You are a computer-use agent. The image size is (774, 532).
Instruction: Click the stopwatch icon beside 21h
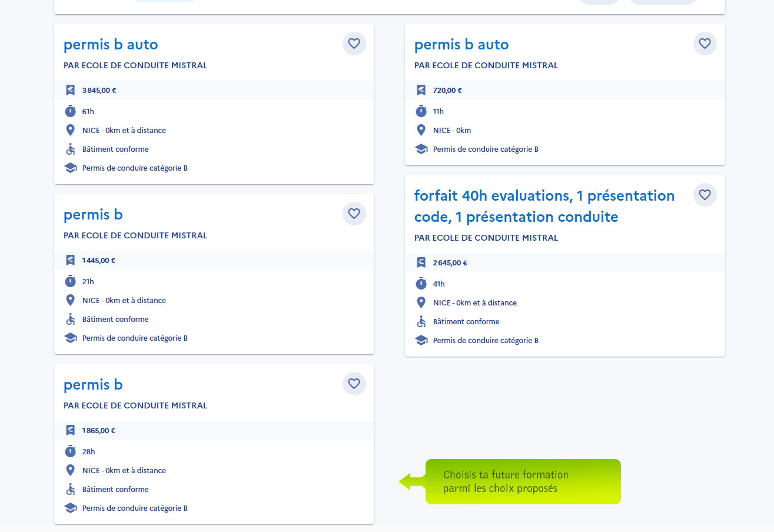(x=71, y=281)
